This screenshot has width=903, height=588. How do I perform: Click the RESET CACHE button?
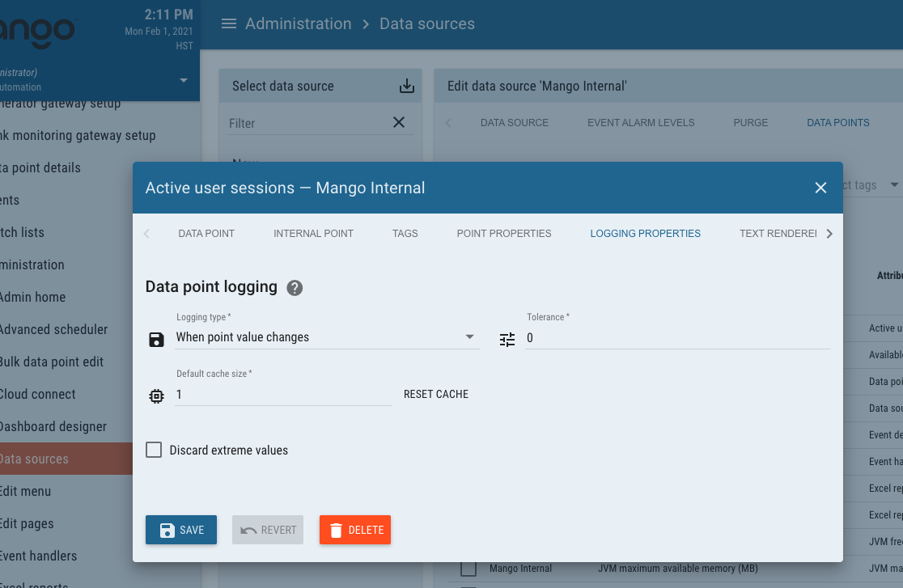pos(436,394)
